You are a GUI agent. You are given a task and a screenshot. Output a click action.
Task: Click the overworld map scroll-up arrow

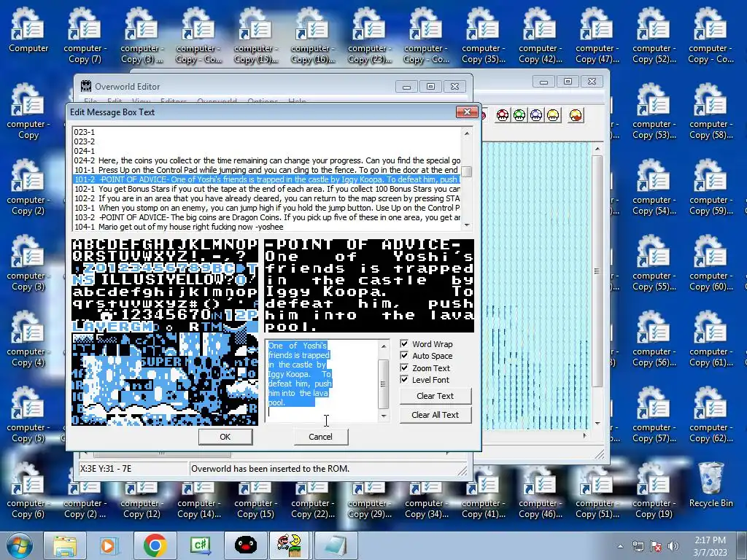pos(597,149)
